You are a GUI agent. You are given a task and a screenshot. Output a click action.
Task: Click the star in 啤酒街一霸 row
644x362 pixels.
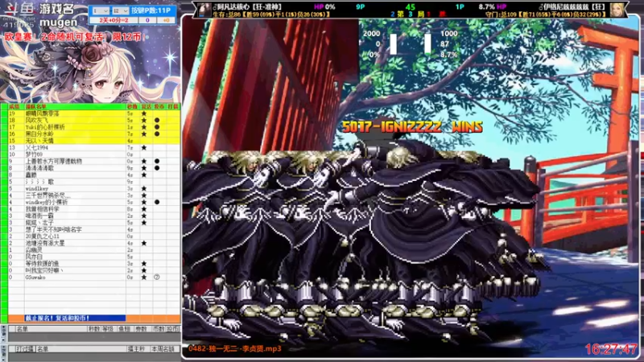144,216
